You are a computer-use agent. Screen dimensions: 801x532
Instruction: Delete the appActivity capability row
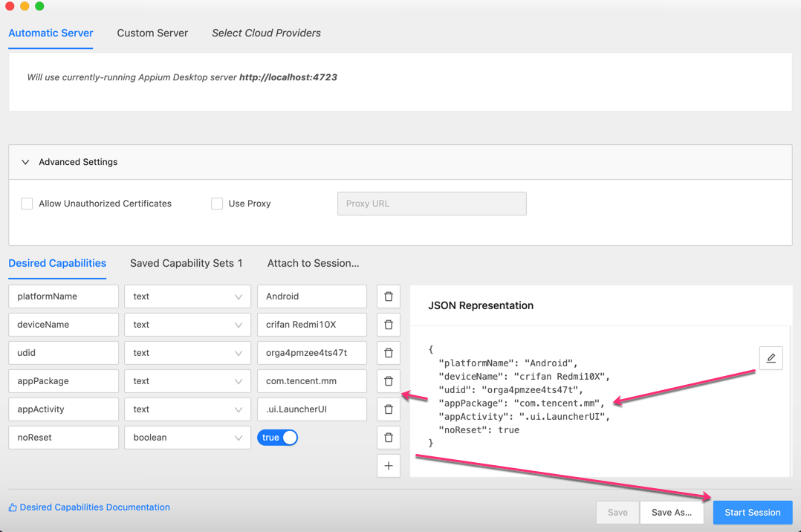click(389, 409)
